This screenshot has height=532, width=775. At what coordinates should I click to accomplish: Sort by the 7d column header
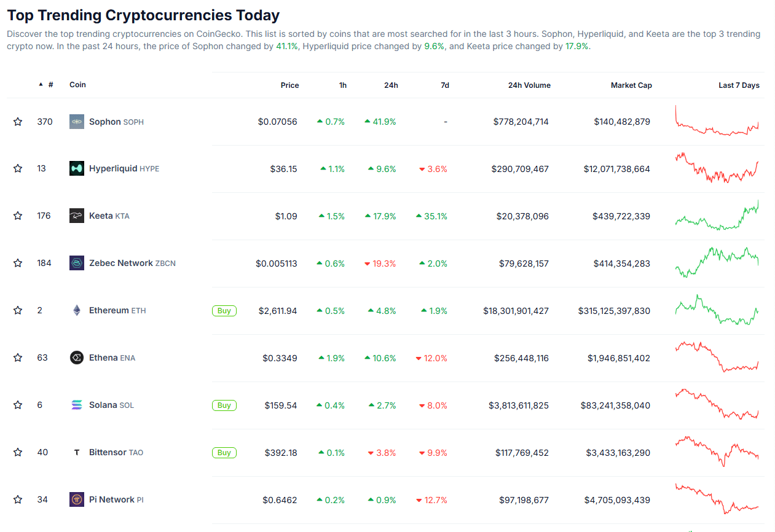(x=444, y=85)
